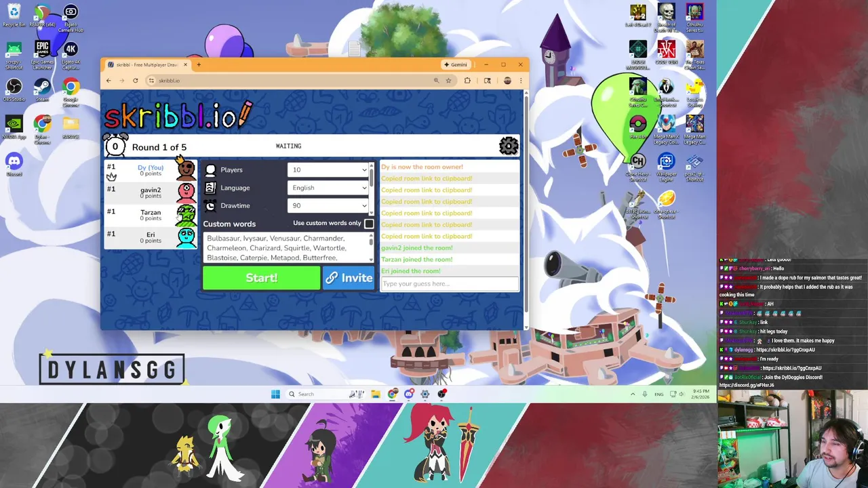Open Windows Start menu
Viewport: 868px width, 488px height.
(275, 394)
